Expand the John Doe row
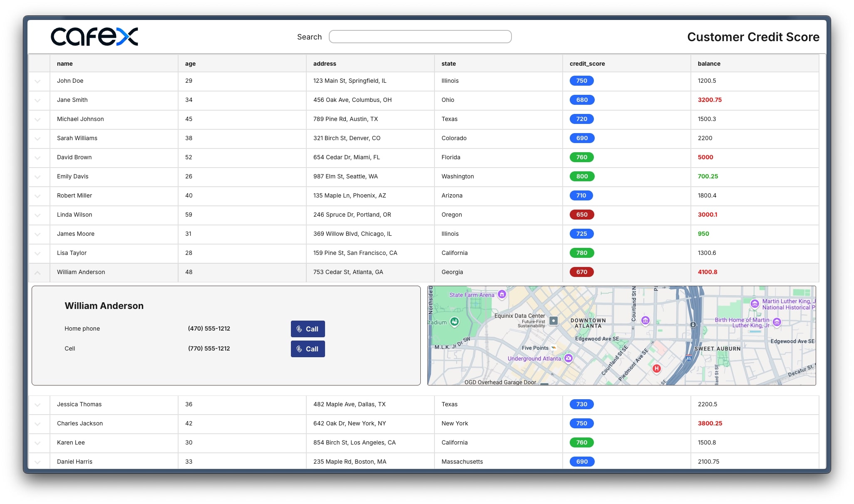Viewport: 854px width, 504px height. [37, 82]
